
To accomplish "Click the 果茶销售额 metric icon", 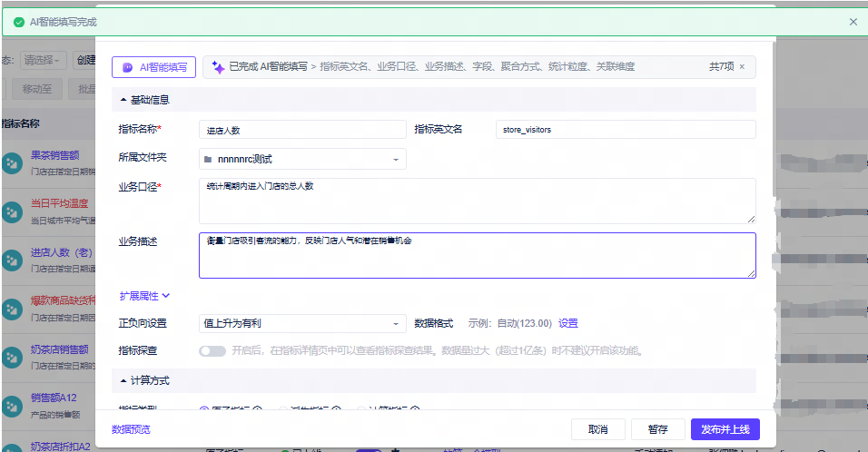I will pos(12,163).
